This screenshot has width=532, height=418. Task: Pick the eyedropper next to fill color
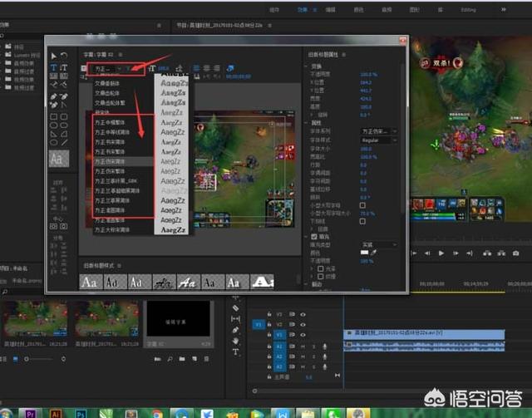pyautogui.click(x=373, y=252)
